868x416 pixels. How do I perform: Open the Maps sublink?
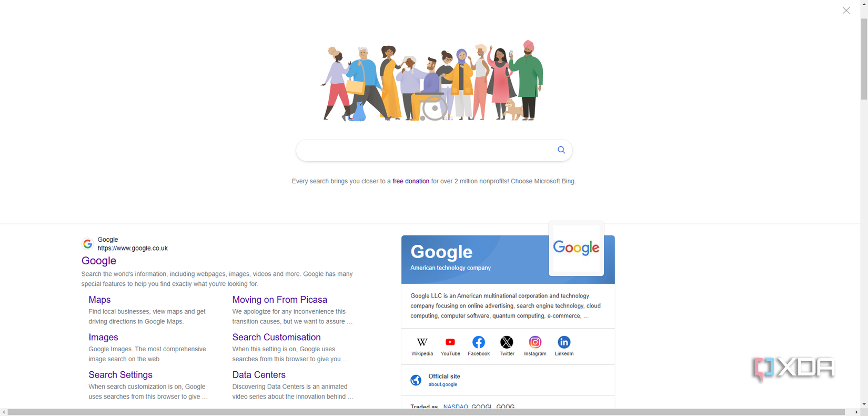point(99,300)
